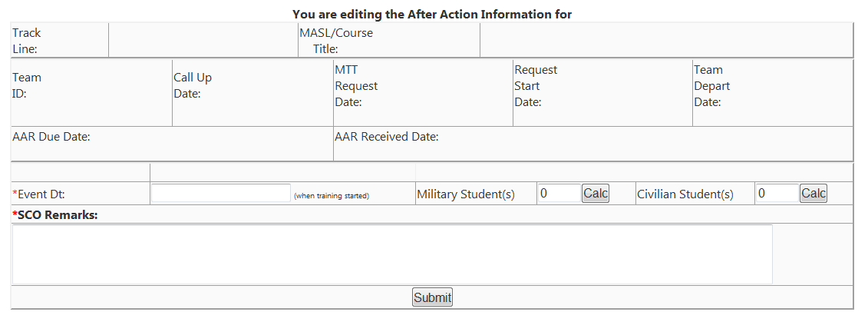The height and width of the screenshot is (312, 868).
Task: Click the AAR Received Date cell
Action: (x=386, y=137)
